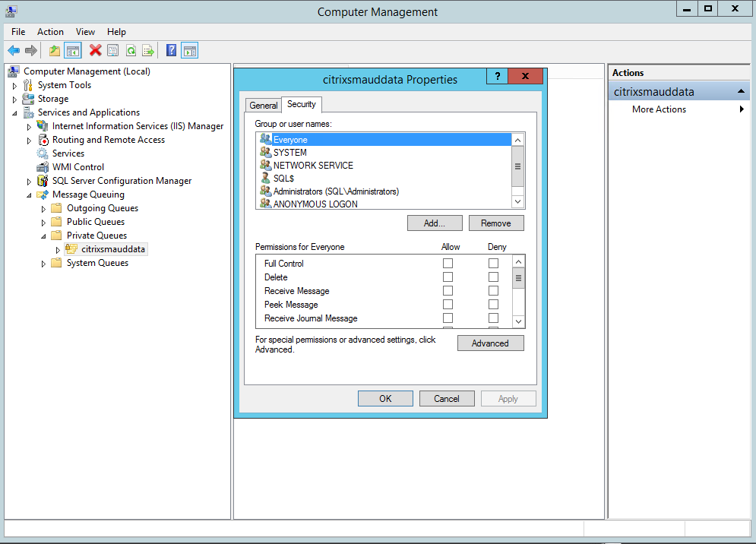Click the blue Back arrow in toolbar

click(14, 50)
